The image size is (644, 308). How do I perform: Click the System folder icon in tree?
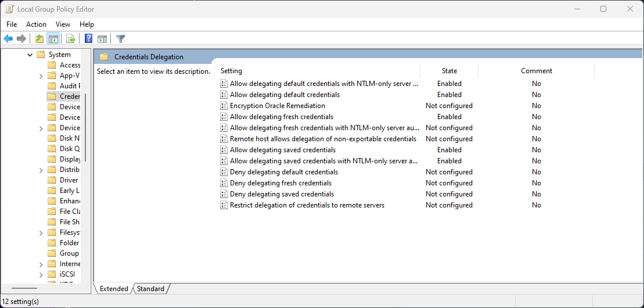coord(40,54)
